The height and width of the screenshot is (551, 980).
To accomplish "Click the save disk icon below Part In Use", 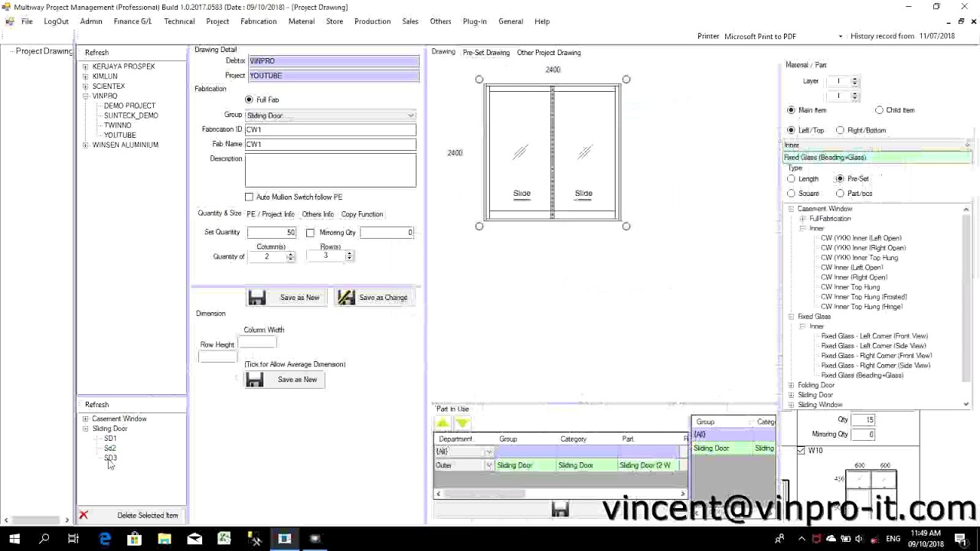I will click(560, 509).
